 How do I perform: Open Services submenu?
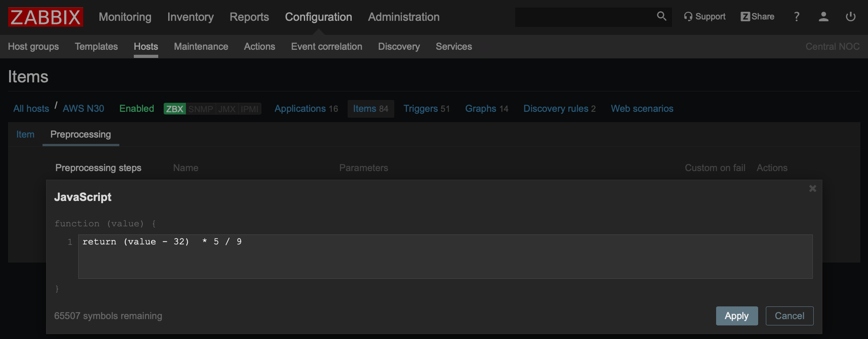(454, 47)
